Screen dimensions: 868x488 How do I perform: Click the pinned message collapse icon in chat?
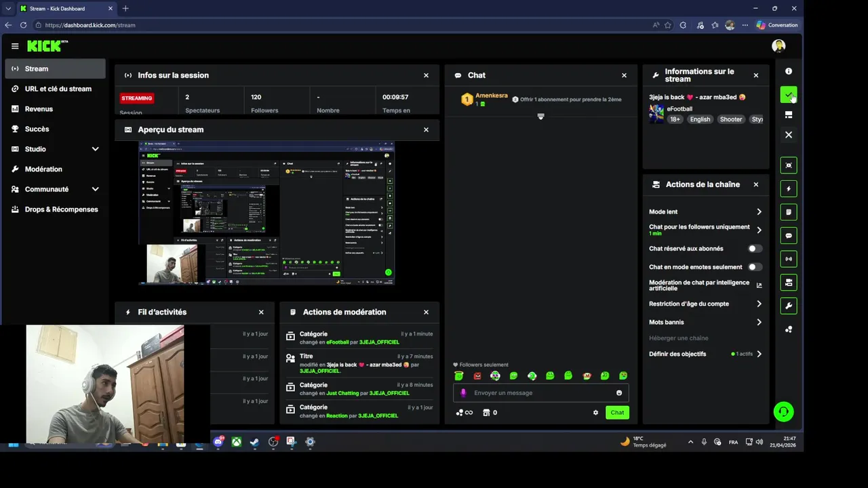pyautogui.click(x=540, y=117)
